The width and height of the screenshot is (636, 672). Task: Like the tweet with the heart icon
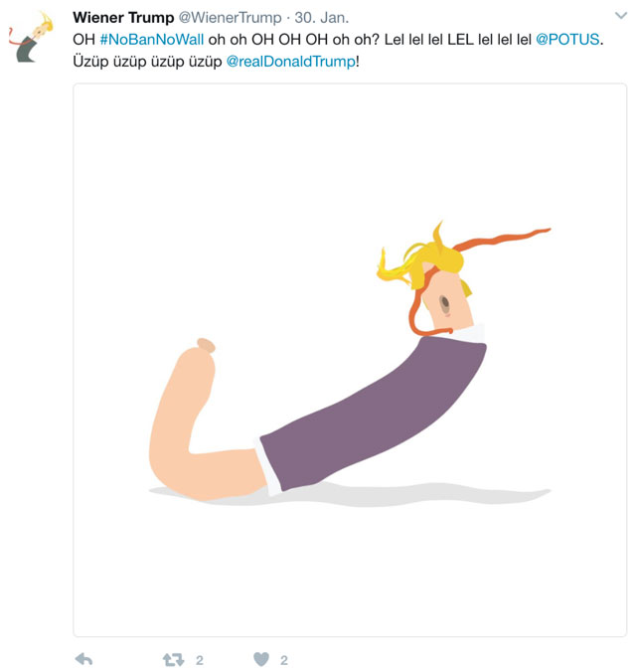point(261,659)
